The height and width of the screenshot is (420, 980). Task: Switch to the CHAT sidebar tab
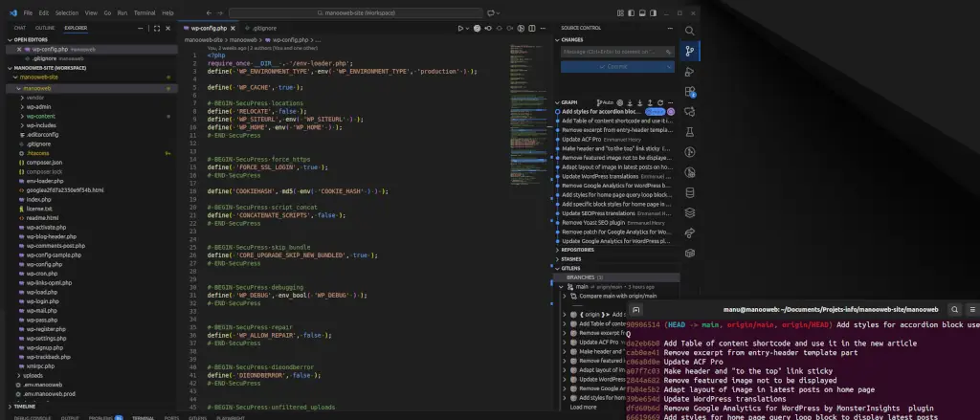pyautogui.click(x=20, y=28)
